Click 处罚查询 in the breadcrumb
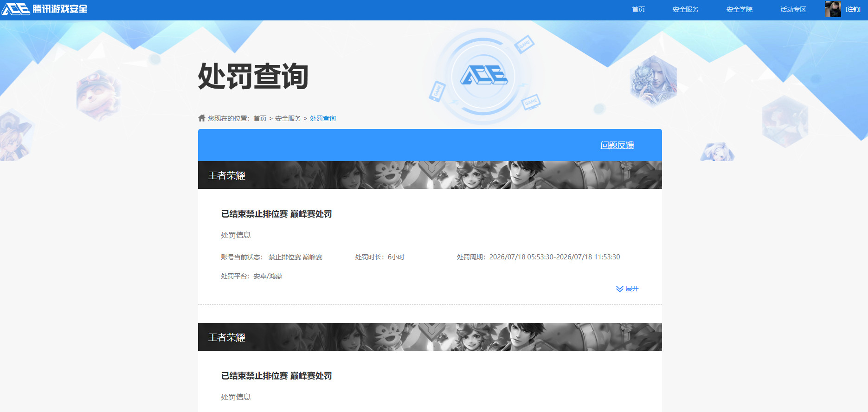Image resolution: width=868 pixels, height=412 pixels. 322,118
